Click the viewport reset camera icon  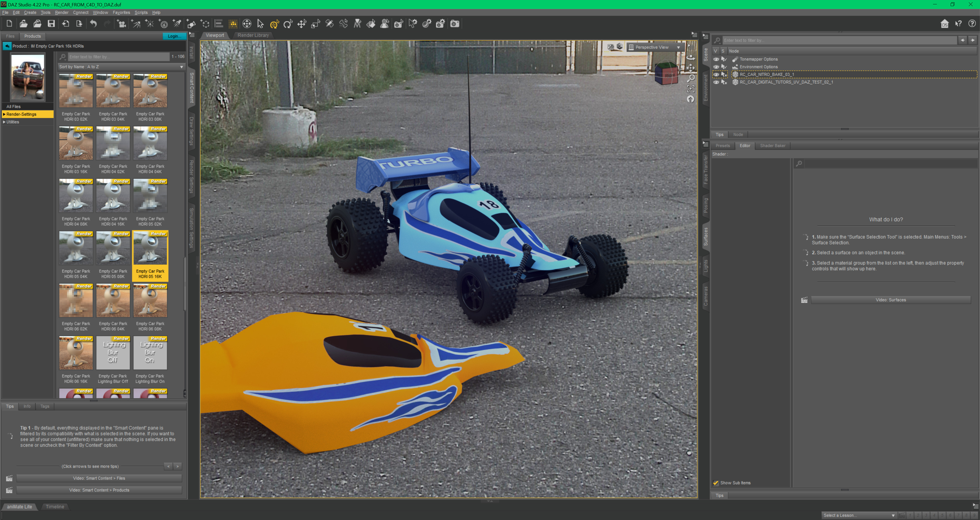click(x=691, y=99)
